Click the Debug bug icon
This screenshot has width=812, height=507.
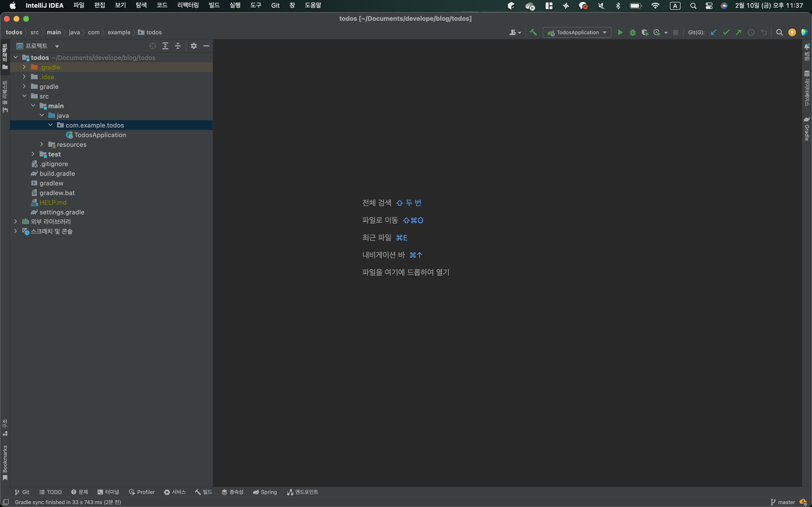coord(632,33)
